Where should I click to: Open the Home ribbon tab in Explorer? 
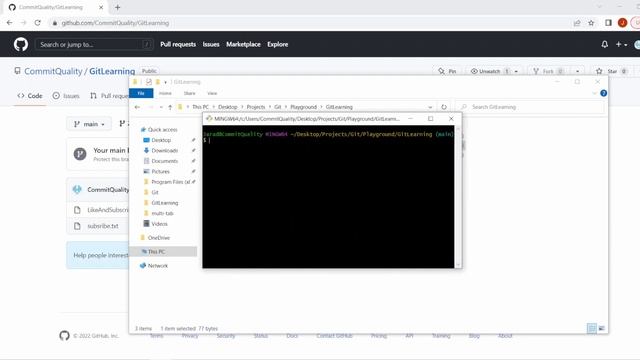tap(165, 93)
